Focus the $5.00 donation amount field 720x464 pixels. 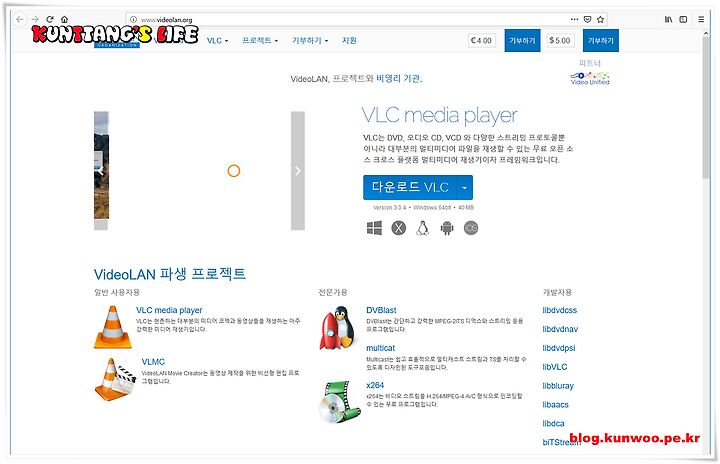click(560, 40)
